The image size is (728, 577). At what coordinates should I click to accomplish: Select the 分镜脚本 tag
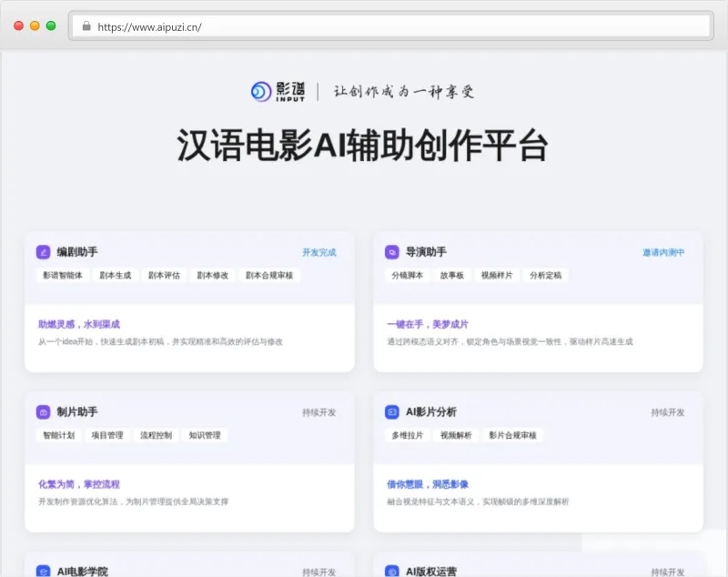click(x=408, y=275)
